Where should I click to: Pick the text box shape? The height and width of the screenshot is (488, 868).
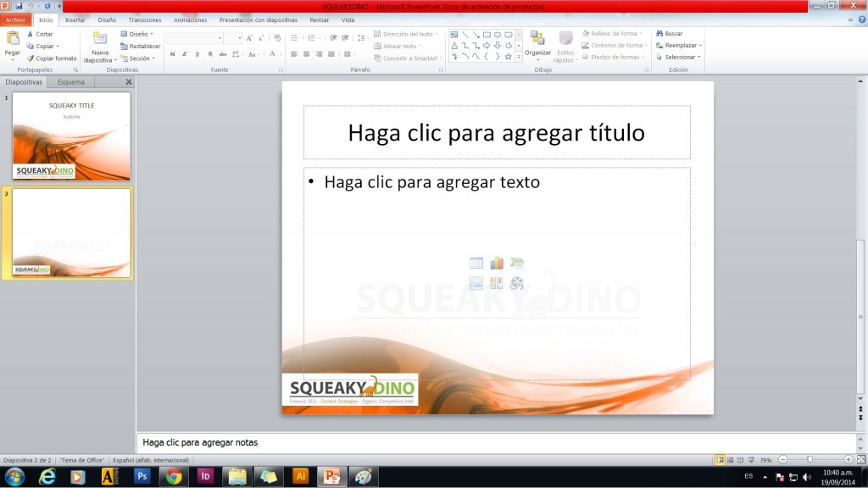point(454,35)
